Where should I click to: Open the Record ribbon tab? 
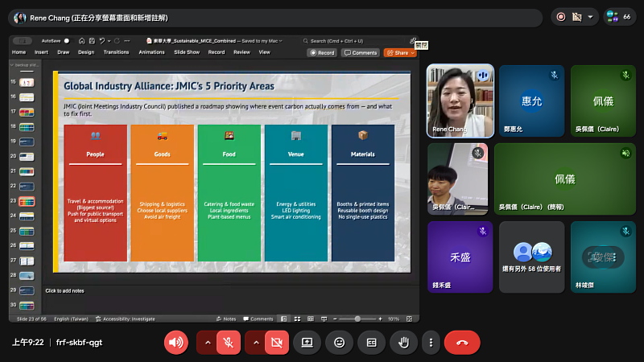tap(217, 52)
